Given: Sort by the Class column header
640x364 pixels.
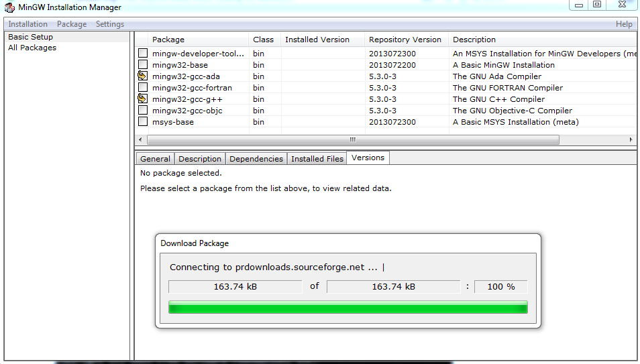Looking at the screenshot, I should point(264,40).
